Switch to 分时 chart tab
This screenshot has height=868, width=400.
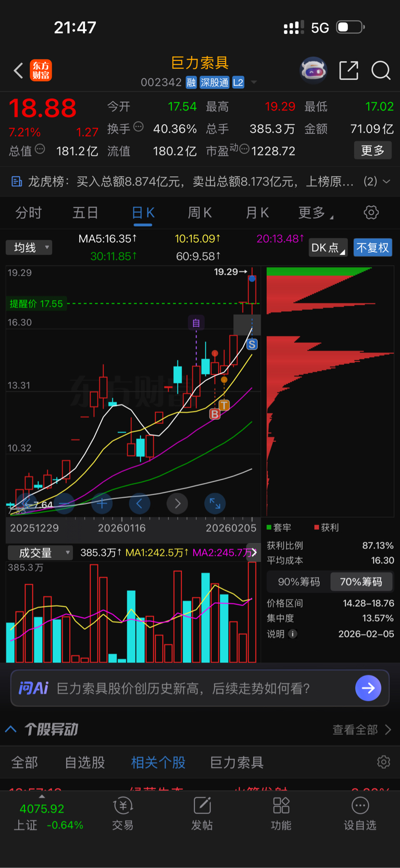29,213
